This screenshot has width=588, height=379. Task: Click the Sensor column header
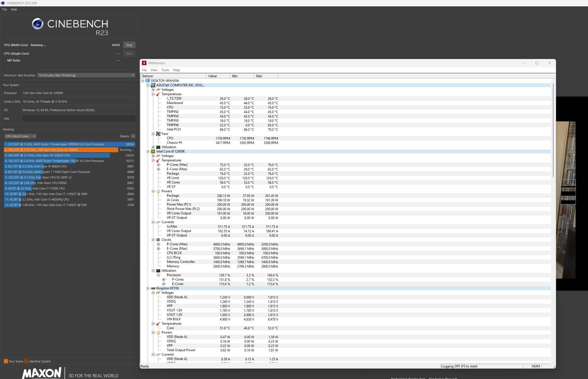point(173,76)
